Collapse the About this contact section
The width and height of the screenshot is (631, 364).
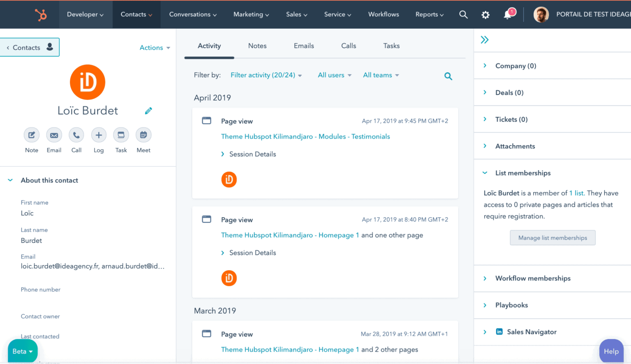click(x=11, y=180)
